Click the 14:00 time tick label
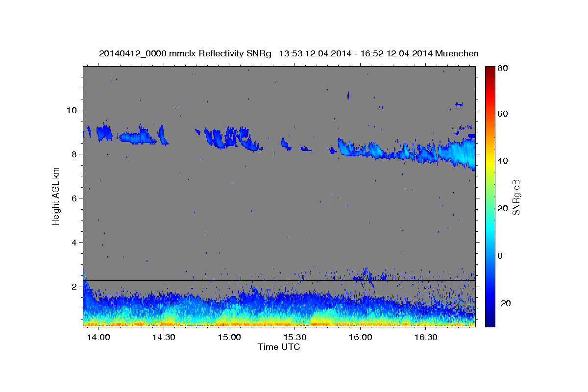This screenshot has height=392, width=588. 98,338
